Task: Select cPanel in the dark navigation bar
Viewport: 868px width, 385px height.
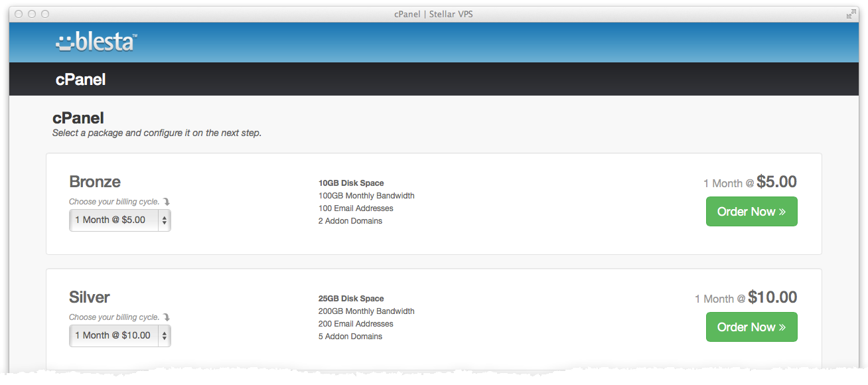Action: tap(80, 80)
